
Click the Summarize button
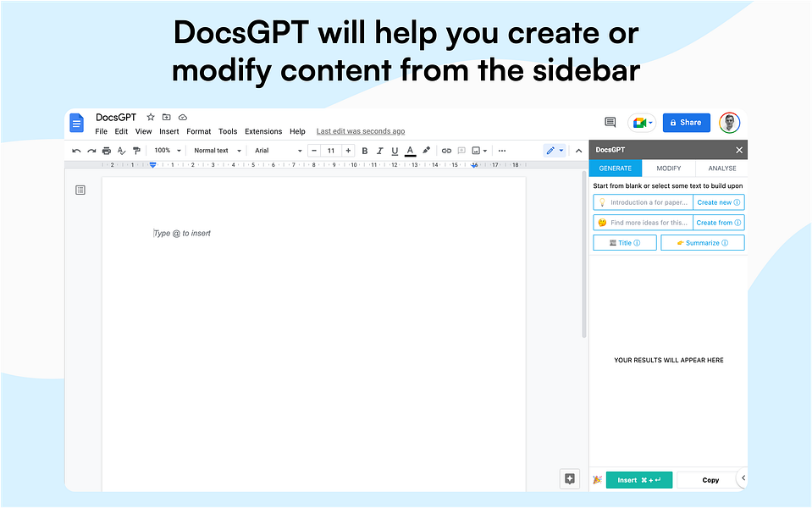coord(703,243)
